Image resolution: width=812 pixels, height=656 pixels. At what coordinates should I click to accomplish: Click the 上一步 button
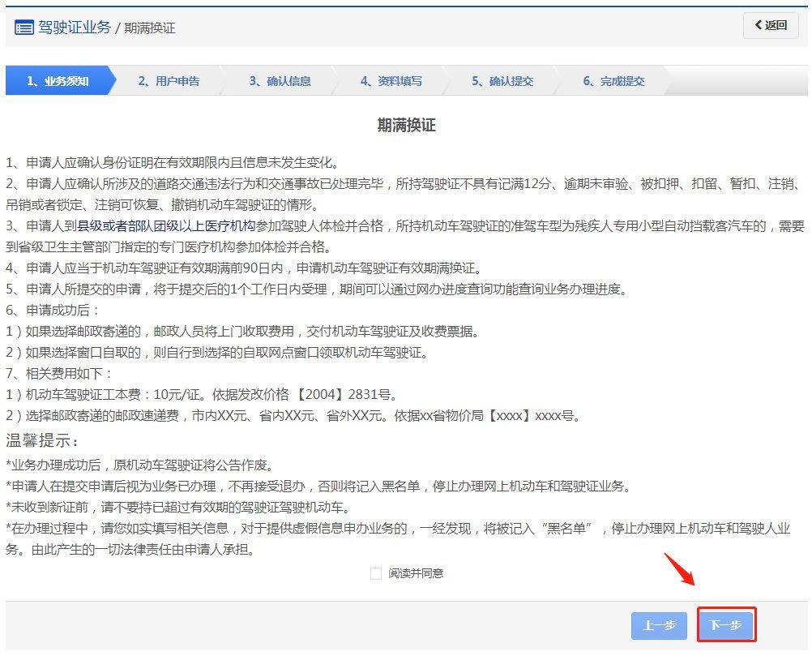click(x=659, y=625)
